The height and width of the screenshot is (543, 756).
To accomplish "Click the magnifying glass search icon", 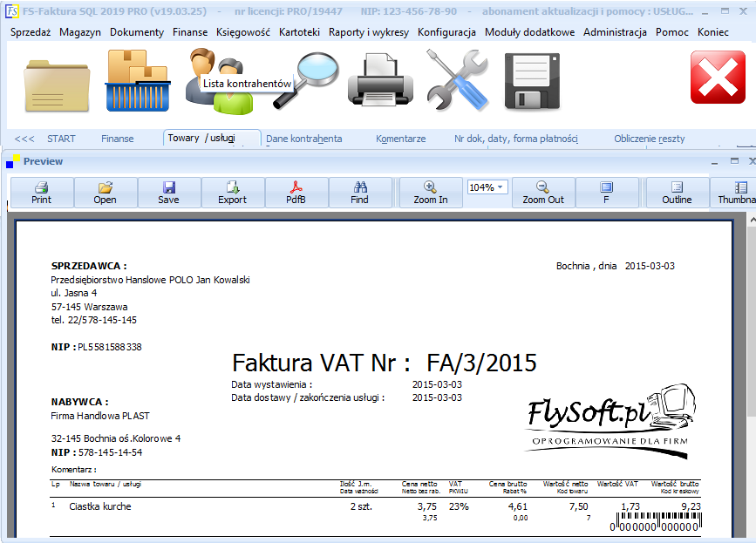I will [x=307, y=80].
